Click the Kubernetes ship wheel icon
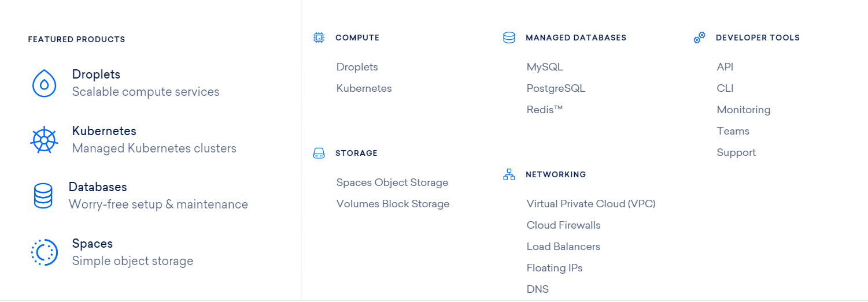 click(44, 140)
